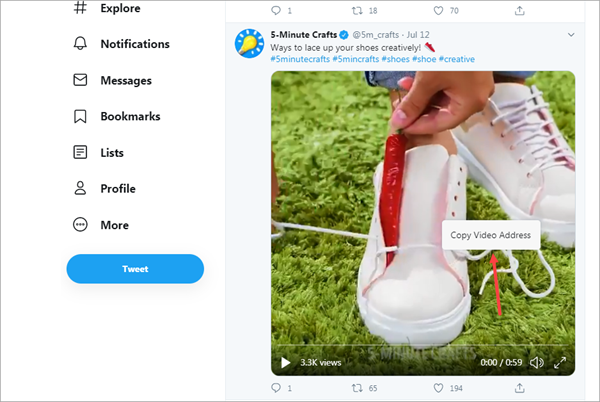
Task: Open the #5minutecrafts hashtag link
Action: coord(300,59)
